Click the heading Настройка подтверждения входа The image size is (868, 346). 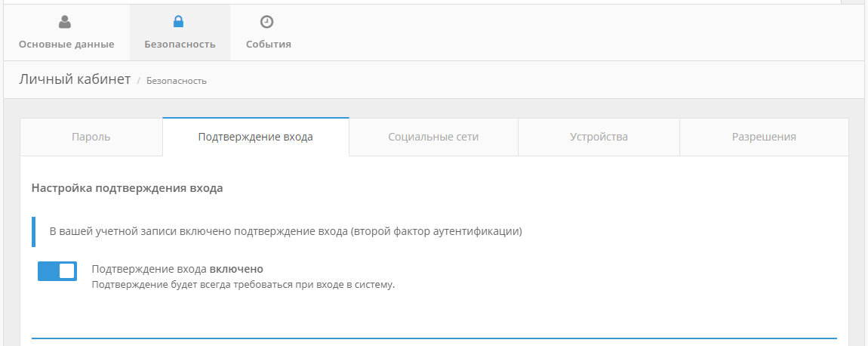(x=127, y=189)
